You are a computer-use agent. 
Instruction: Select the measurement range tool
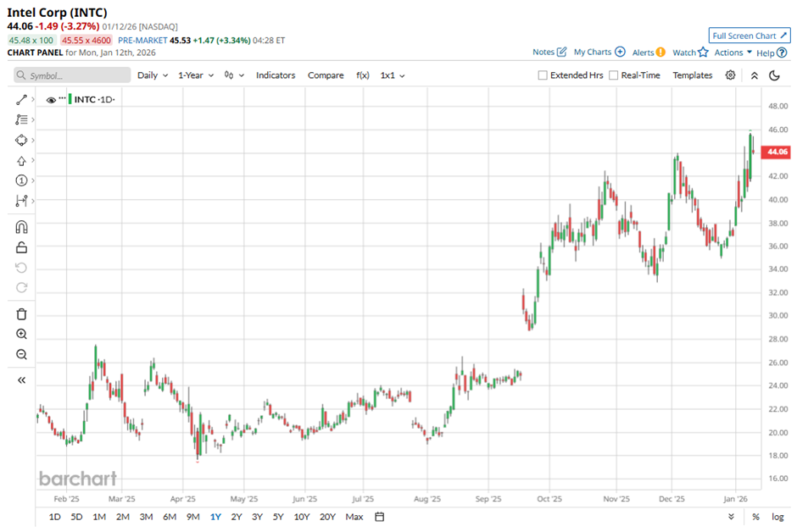(x=21, y=201)
